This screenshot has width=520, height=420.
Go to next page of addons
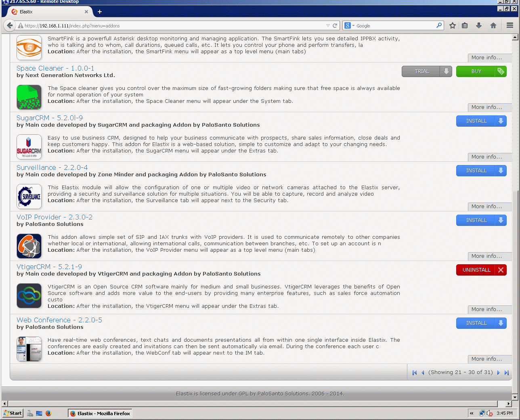[x=499, y=373]
